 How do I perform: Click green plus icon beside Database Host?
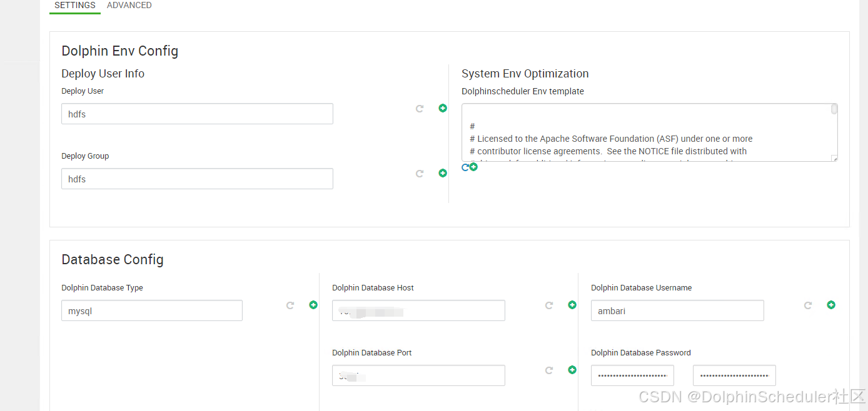(x=572, y=305)
